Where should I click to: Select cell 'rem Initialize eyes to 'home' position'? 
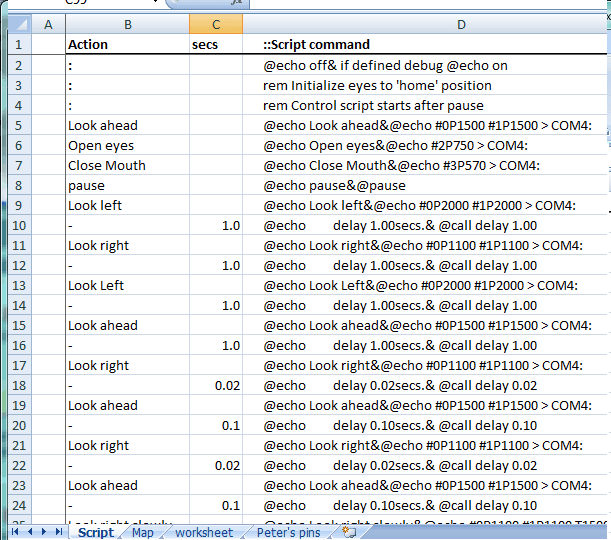point(424,85)
